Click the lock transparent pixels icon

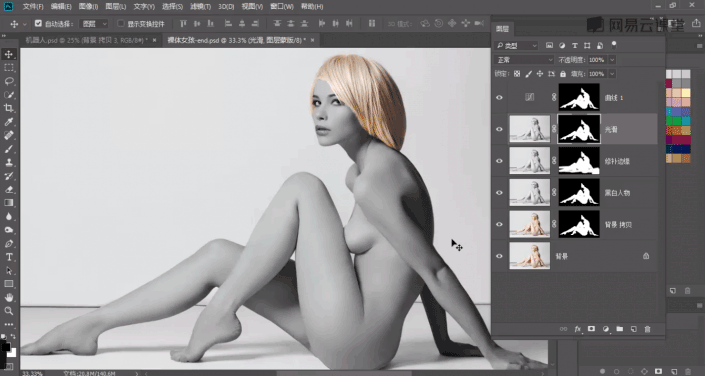coord(517,74)
